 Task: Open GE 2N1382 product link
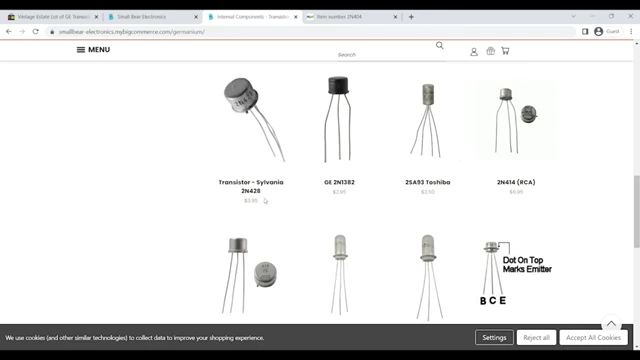coord(339,182)
